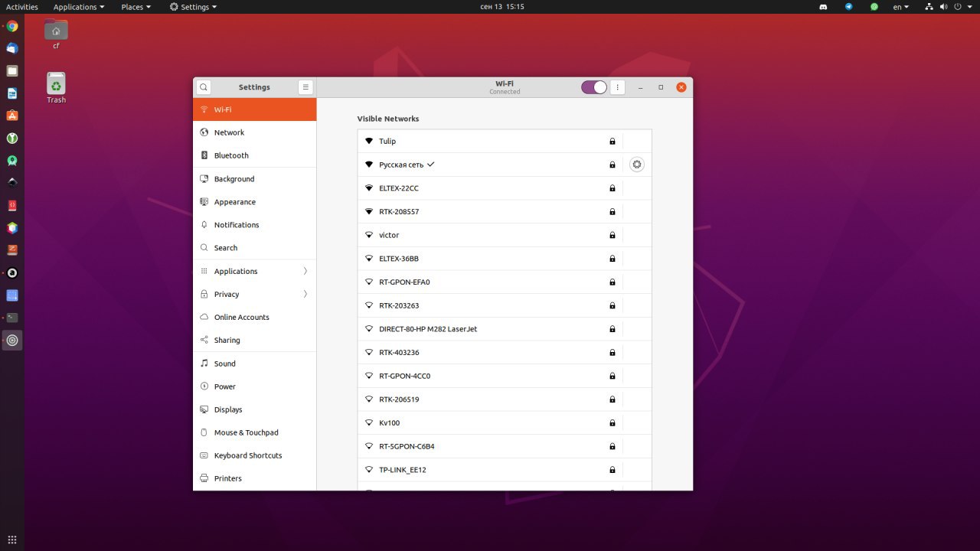Open the Sound settings panel
Screen dimensions: 980x551
254,364
